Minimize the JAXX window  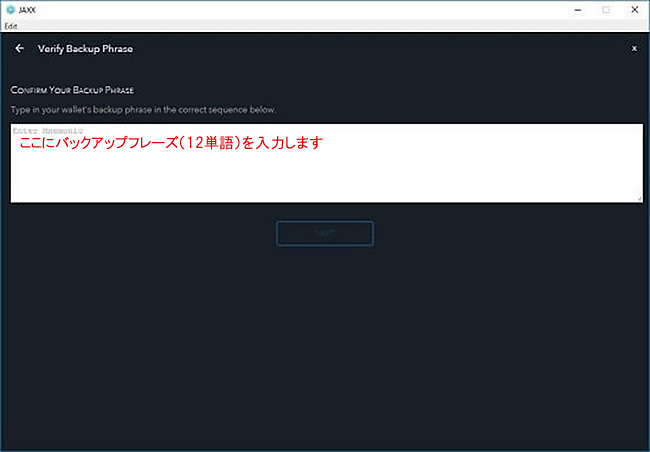[577, 9]
